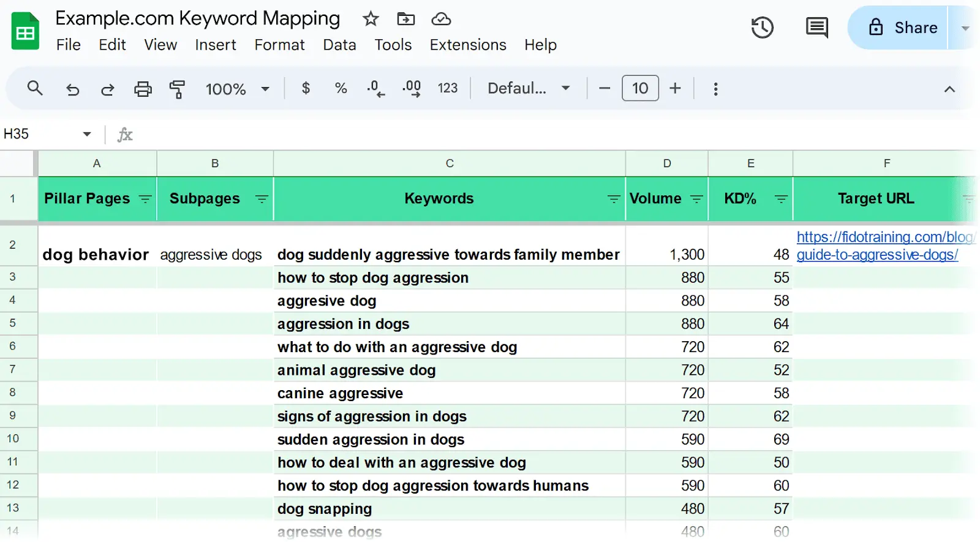Screen dimensions: 980x542
Task: Open version history clock icon
Action: coord(762,28)
